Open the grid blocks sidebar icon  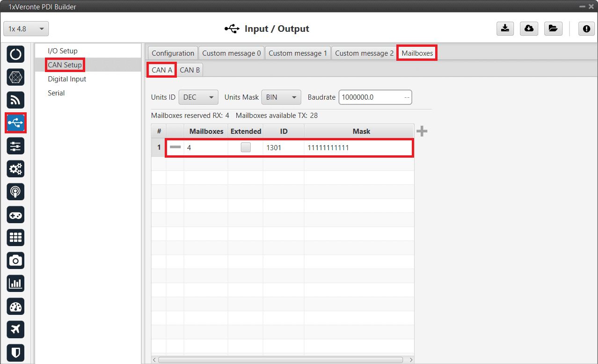tap(15, 238)
